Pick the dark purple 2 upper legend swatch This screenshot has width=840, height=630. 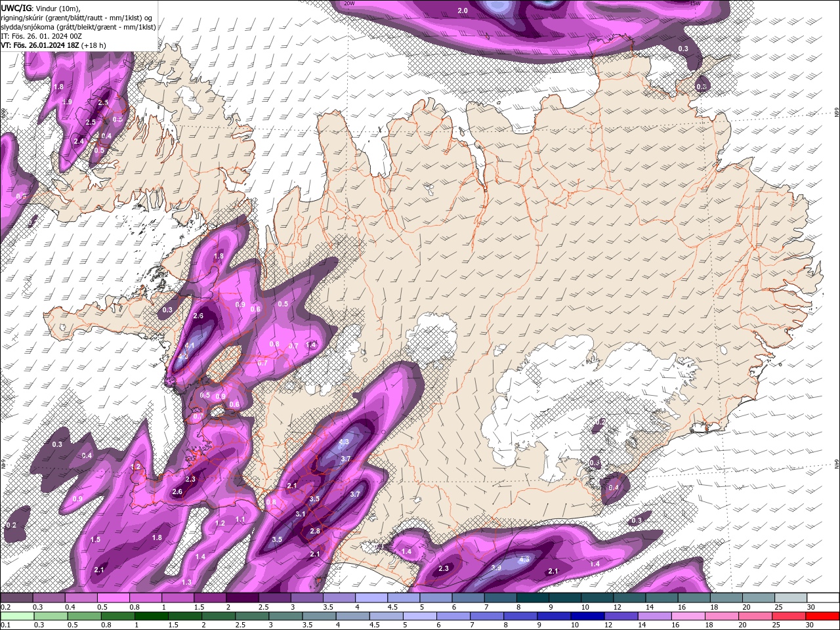point(242,598)
